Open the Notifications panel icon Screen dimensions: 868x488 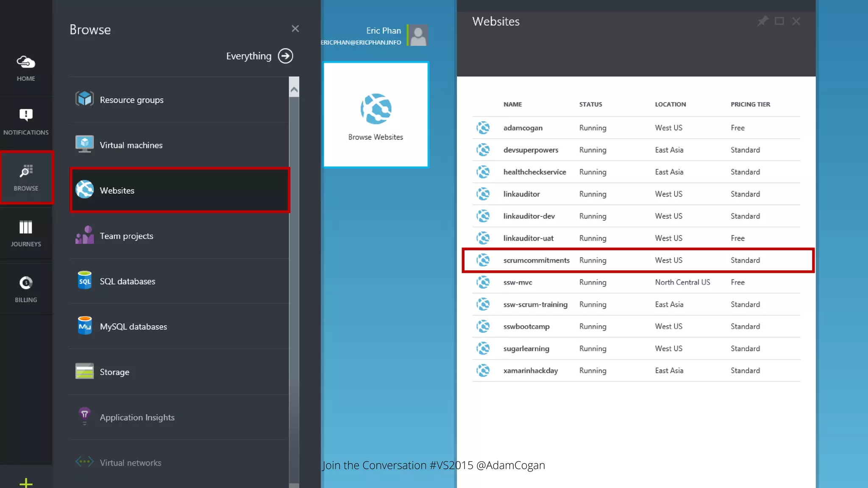[x=26, y=115]
